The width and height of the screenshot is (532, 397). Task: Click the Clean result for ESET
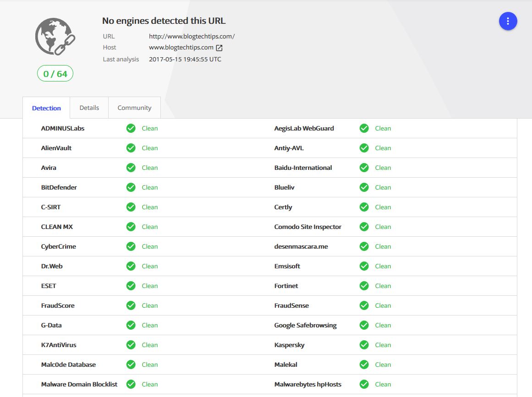[x=150, y=286]
